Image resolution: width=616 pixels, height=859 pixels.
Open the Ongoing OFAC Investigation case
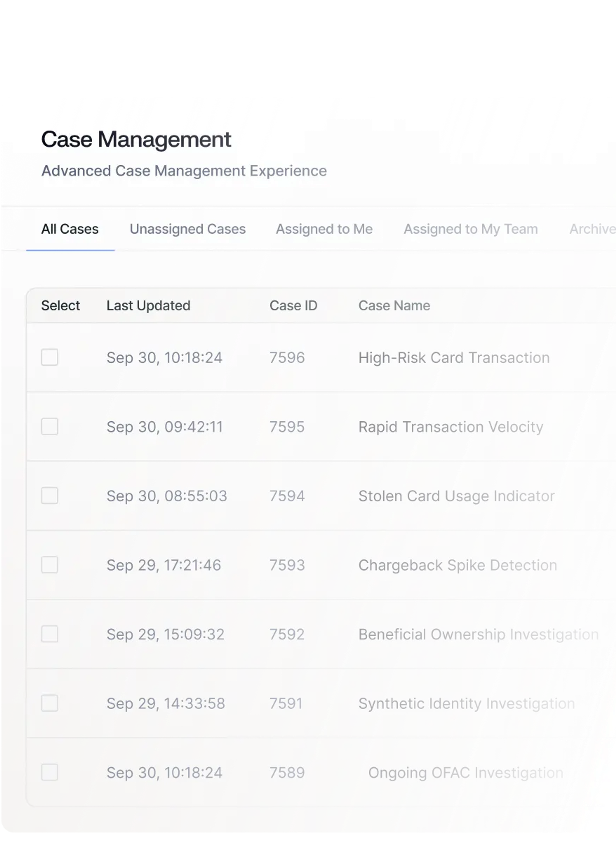click(466, 773)
